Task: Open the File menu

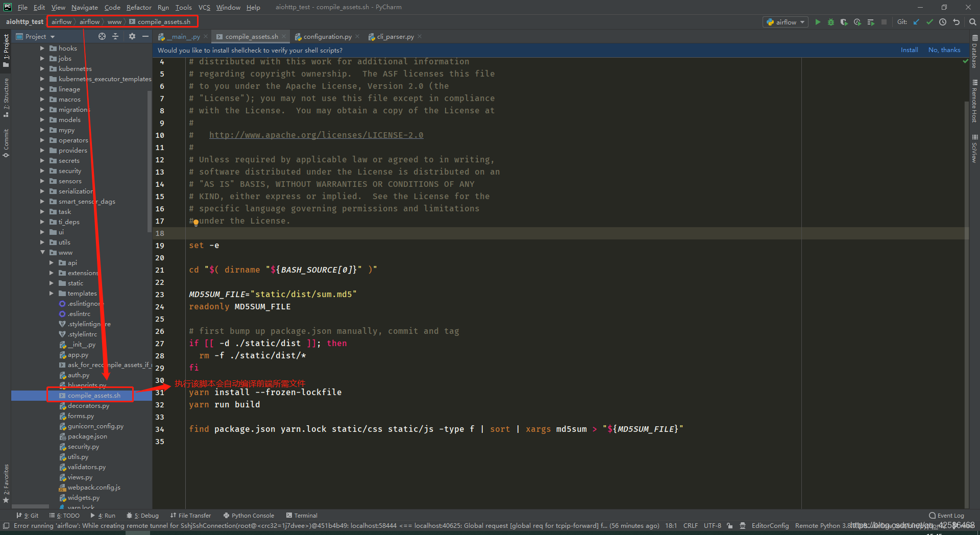Action: [x=22, y=7]
